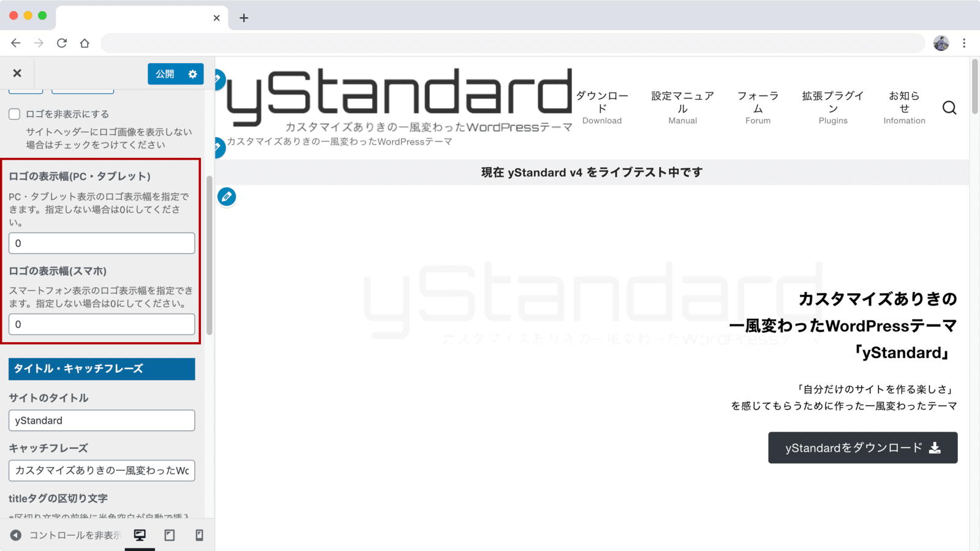
Task: Open the ダウンロード Download menu item
Action: click(602, 108)
